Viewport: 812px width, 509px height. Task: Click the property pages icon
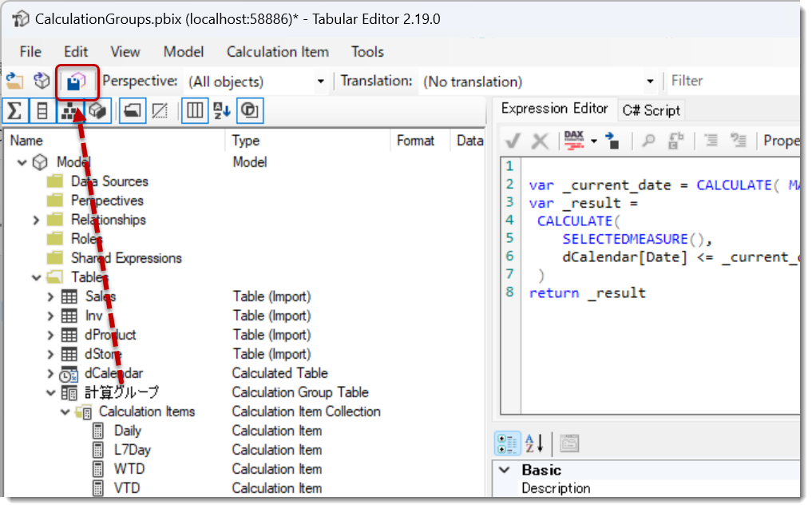tap(569, 443)
